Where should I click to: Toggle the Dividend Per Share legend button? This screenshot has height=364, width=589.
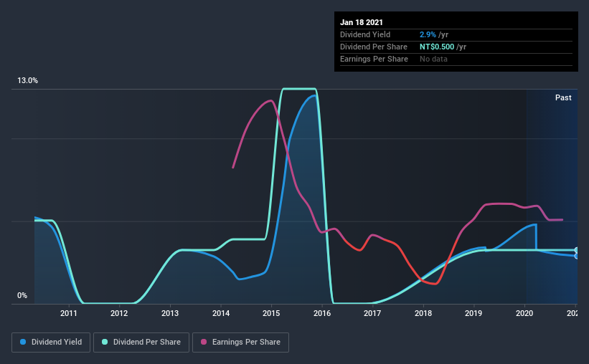pos(141,343)
